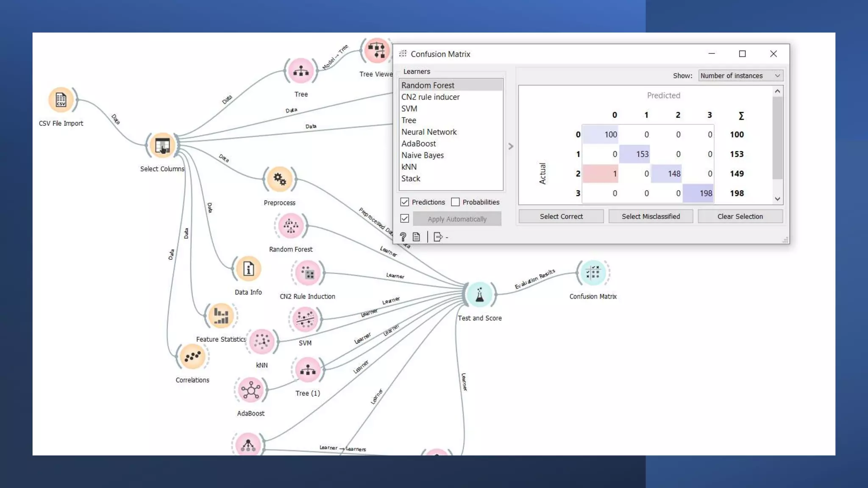
Task: Uncheck the Predictions checkbox
Action: point(405,202)
